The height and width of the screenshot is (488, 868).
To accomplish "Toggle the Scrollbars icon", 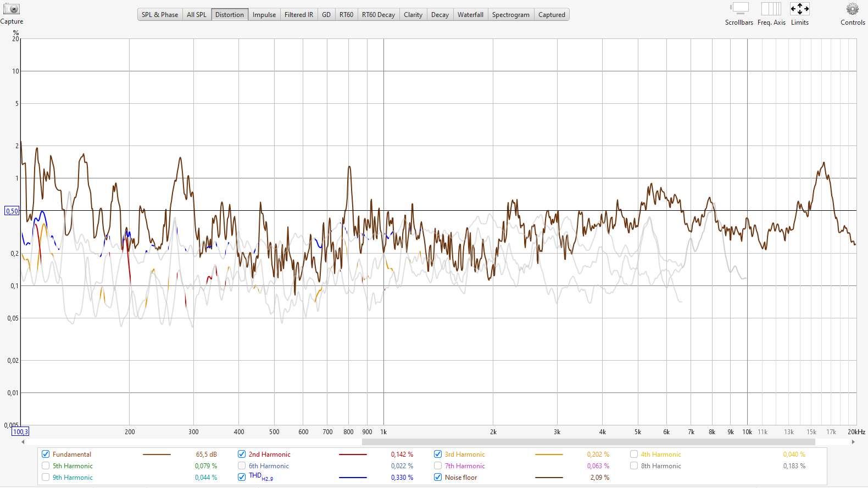I will pyautogui.click(x=739, y=9).
